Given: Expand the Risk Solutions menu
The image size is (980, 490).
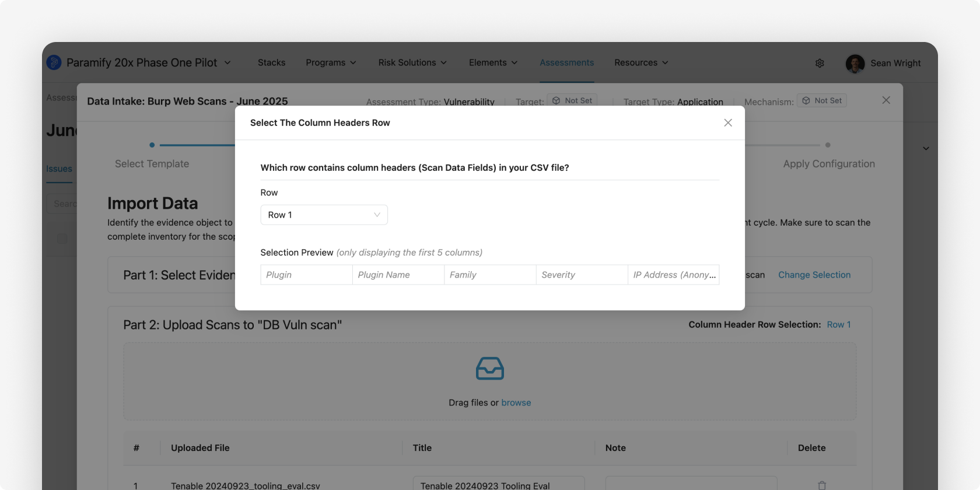Looking at the screenshot, I should point(412,62).
